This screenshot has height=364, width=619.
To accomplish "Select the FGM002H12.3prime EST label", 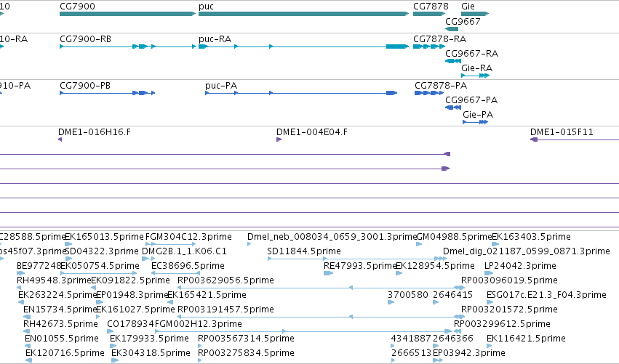I will point(198,324).
